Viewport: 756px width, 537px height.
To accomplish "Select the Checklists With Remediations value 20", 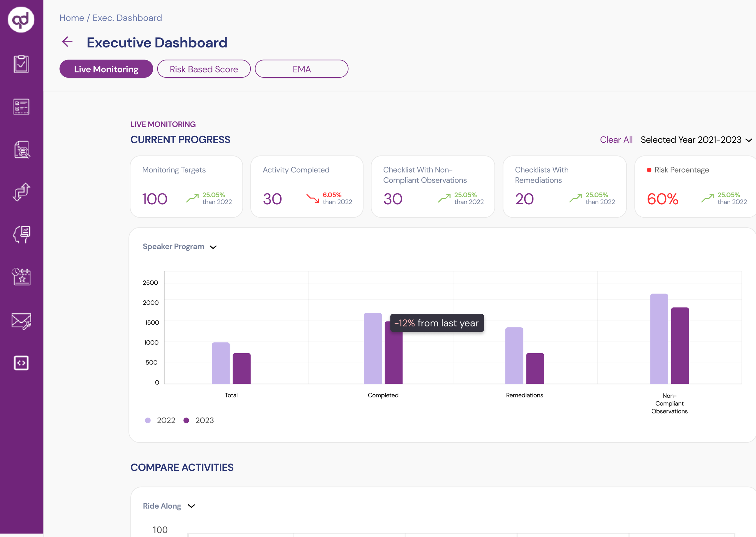I will (524, 199).
